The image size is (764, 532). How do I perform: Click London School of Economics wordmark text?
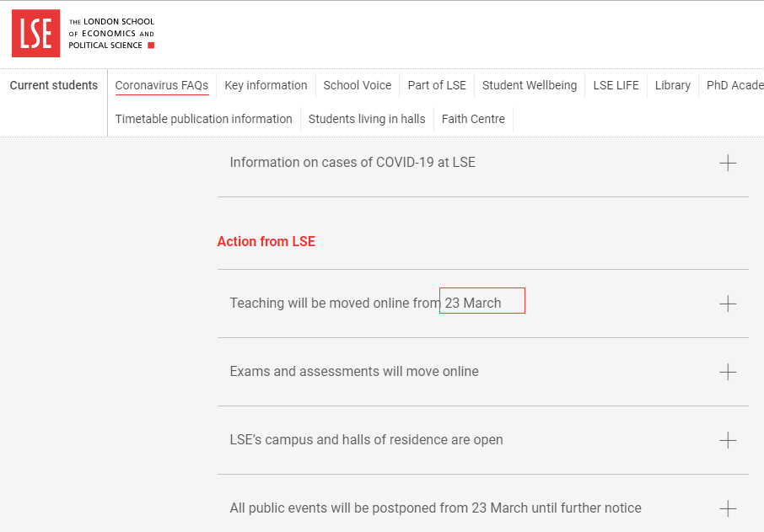tap(111, 33)
